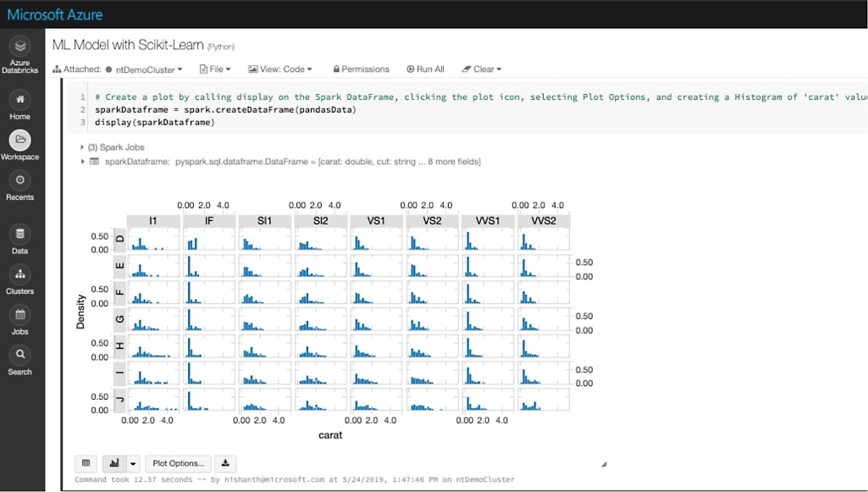
Task: Switch output to table view
Action: [x=86, y=463]
